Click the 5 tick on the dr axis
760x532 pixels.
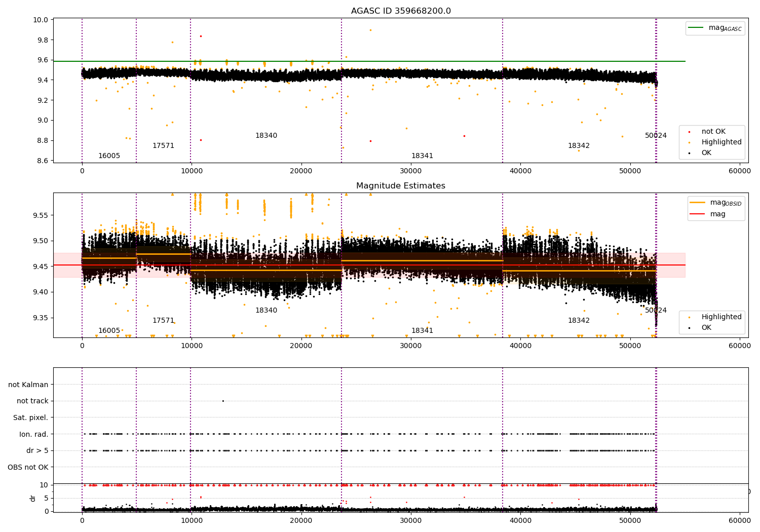47,498
